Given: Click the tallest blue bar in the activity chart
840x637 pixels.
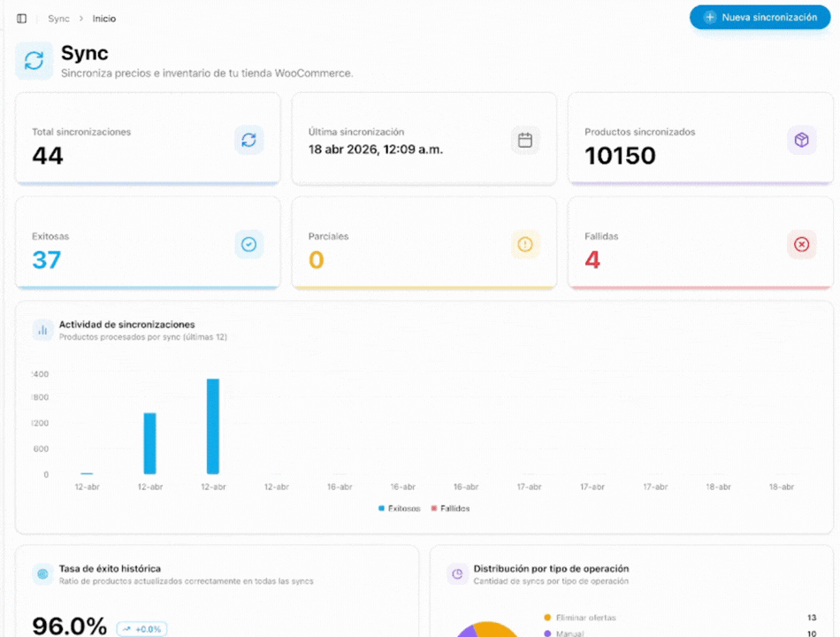Looking at the screenshot, I should (x=211, y=425).
